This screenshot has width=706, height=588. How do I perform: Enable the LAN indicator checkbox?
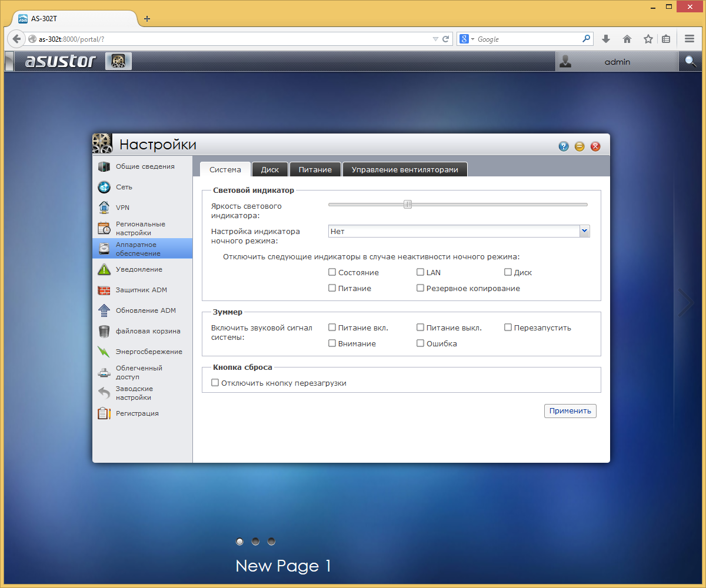[x=420, y=272]
